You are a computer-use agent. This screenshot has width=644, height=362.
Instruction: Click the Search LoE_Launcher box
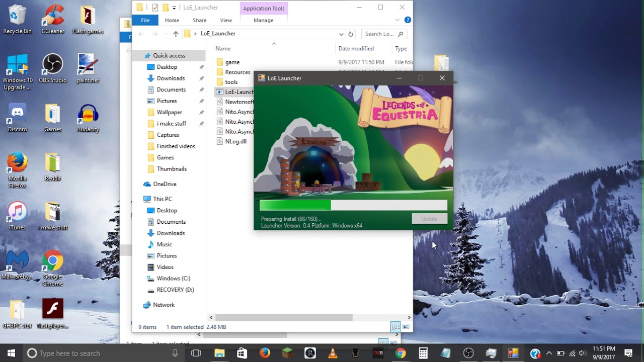(x=384, y=34)
